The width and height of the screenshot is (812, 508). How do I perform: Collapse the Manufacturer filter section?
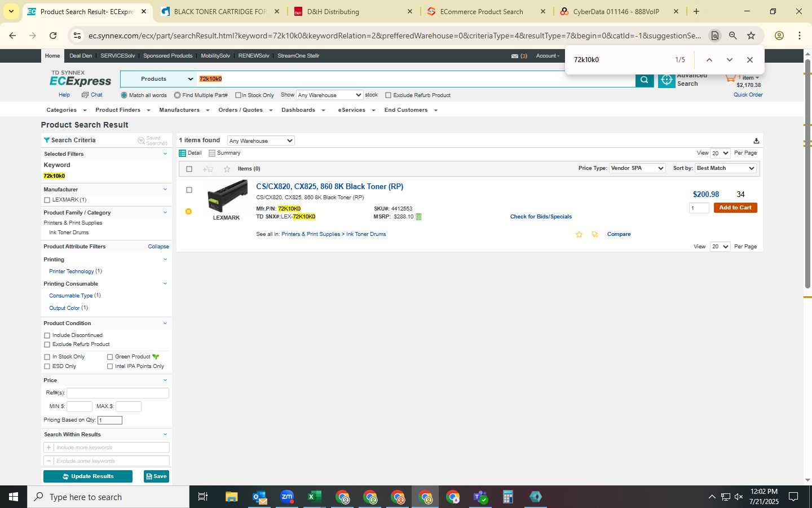[165, 190]
